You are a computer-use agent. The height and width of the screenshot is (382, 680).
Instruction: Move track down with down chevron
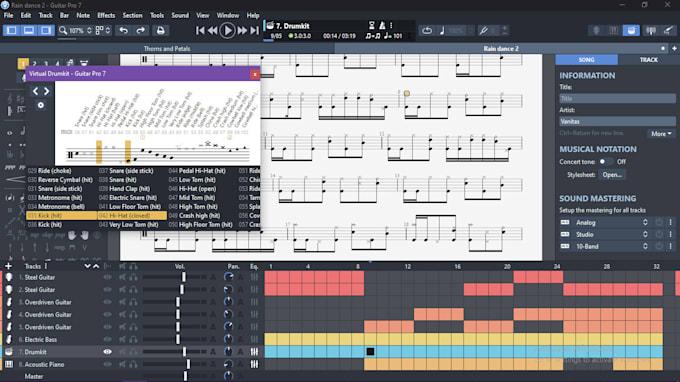click(87, 266)
